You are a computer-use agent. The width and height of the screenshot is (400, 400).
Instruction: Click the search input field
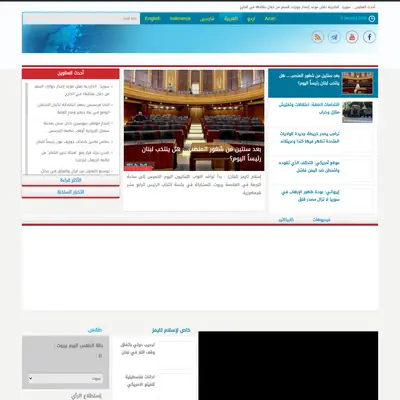point(81,18)
